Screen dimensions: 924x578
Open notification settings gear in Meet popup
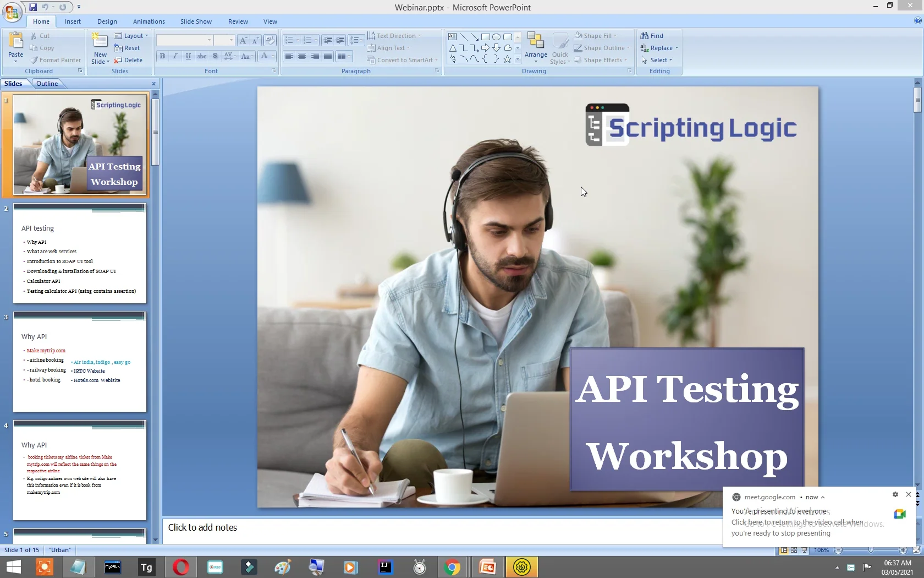click(895, 494)
